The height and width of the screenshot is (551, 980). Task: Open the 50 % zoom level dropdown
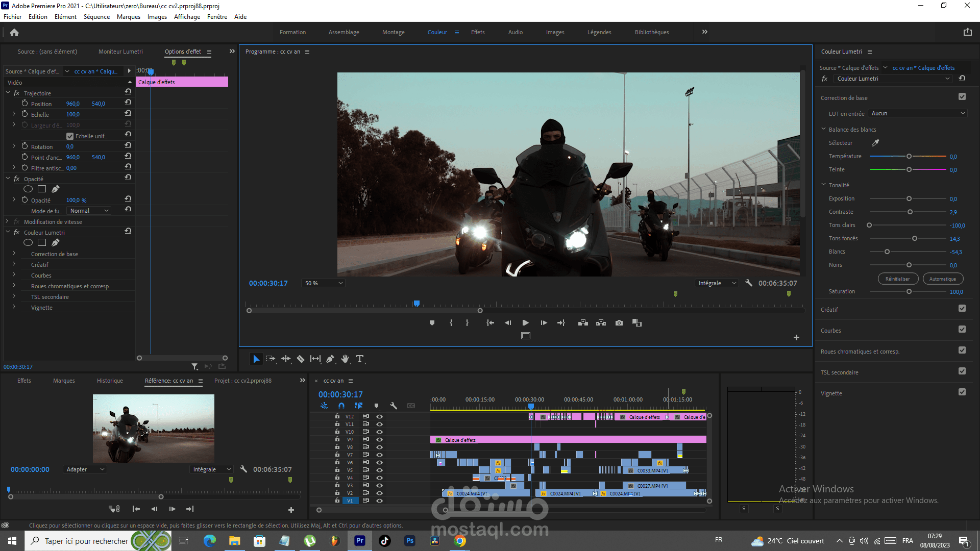click(324, 283)
